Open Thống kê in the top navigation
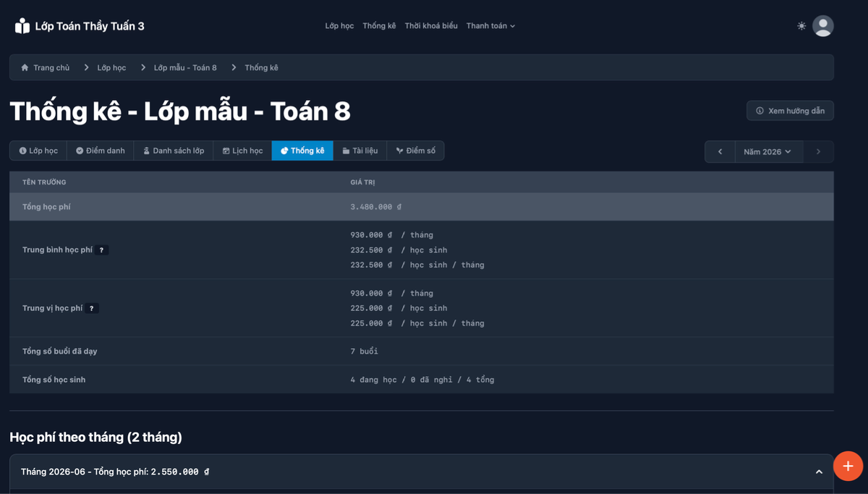Viewport: 868px width, 494px height. (x=379, y=26)
